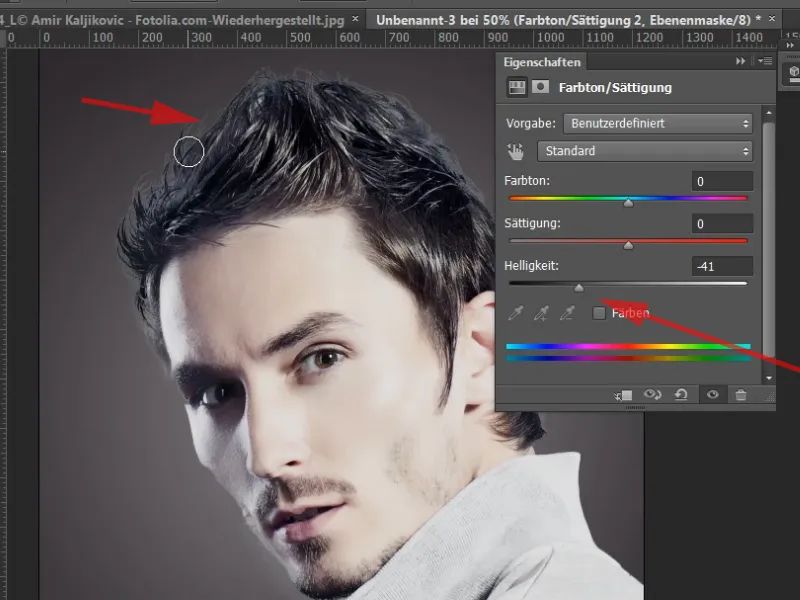Select the mask icon next to Farbton/Sättigung
This screenshot has width=800, height=600.
coord(540,87)
